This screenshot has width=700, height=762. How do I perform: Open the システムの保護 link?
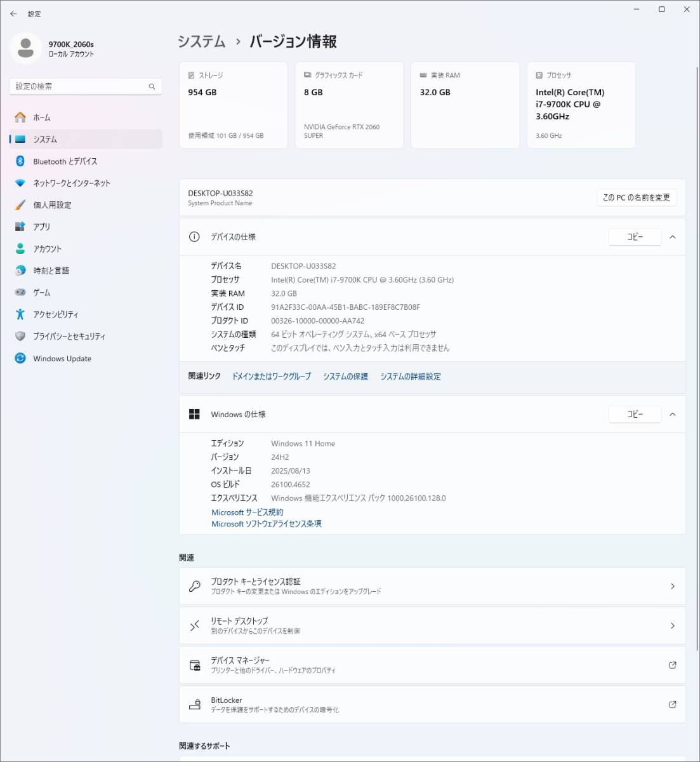coord(345,376)
